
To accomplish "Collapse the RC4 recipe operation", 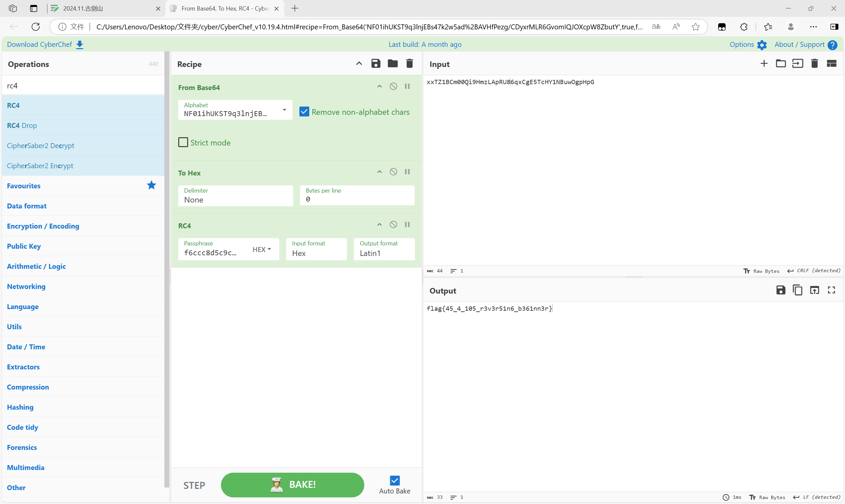I will point(380,225).
